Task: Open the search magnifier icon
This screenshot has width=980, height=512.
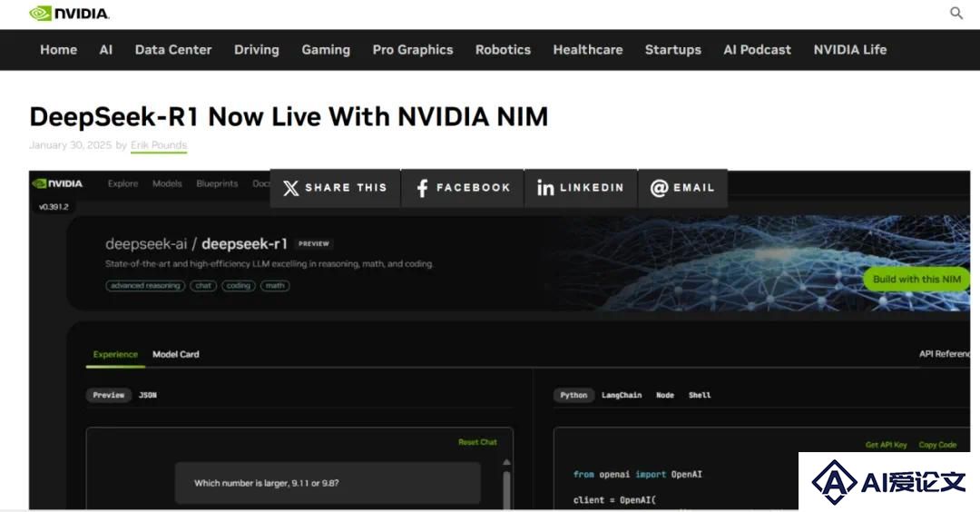Action: tap(955, 13)
